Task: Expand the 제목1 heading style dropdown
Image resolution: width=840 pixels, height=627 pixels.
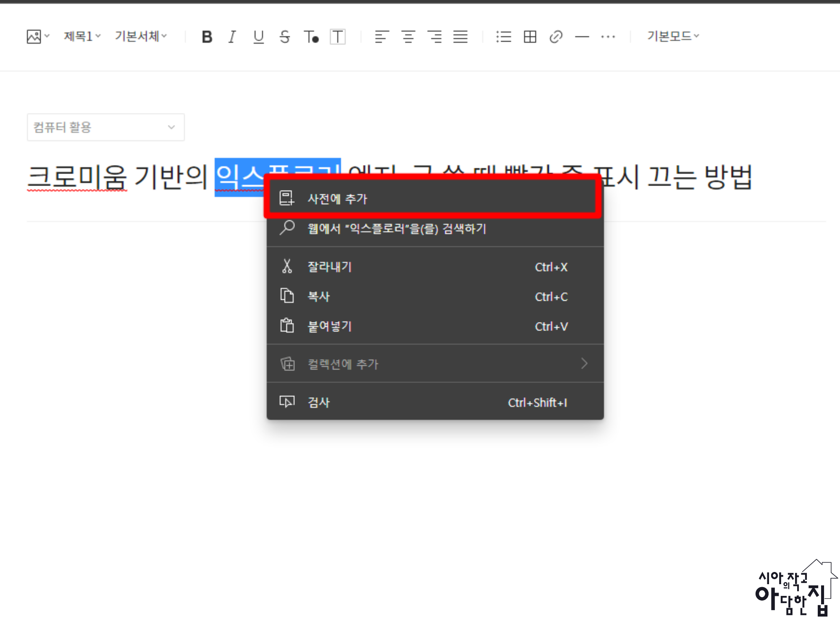Action: tap(82, 37)
